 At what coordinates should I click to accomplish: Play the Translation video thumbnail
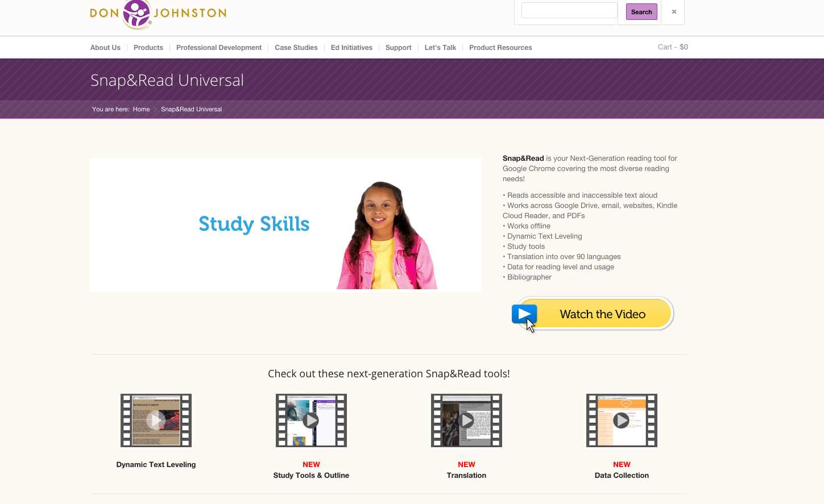click(466, 420)
